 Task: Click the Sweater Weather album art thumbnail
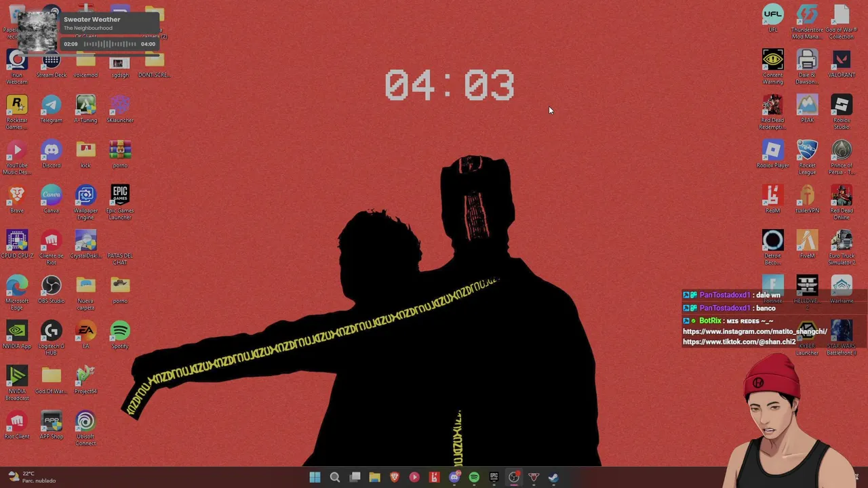[x=37, y=31]
